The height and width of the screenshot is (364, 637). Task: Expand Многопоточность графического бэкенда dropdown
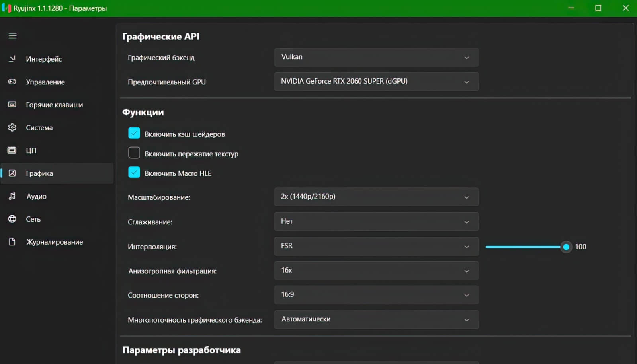(x=376, y=319)
